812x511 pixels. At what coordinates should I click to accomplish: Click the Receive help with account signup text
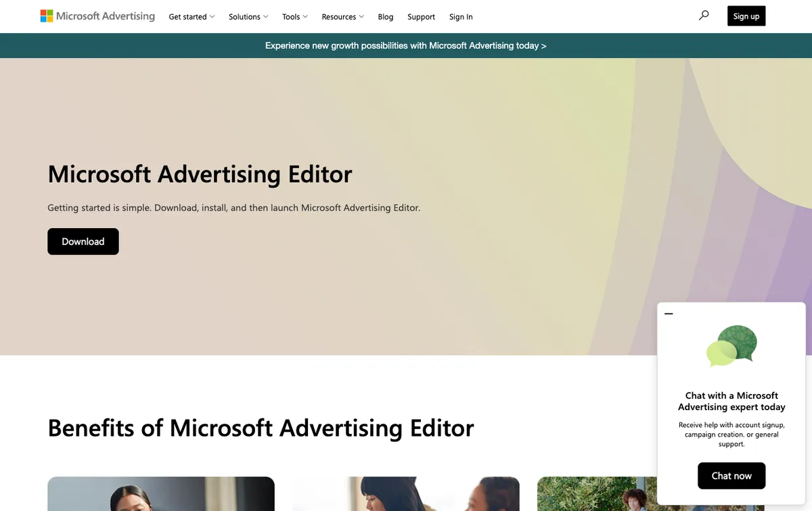pyautogui.click(x=731, y=435)
